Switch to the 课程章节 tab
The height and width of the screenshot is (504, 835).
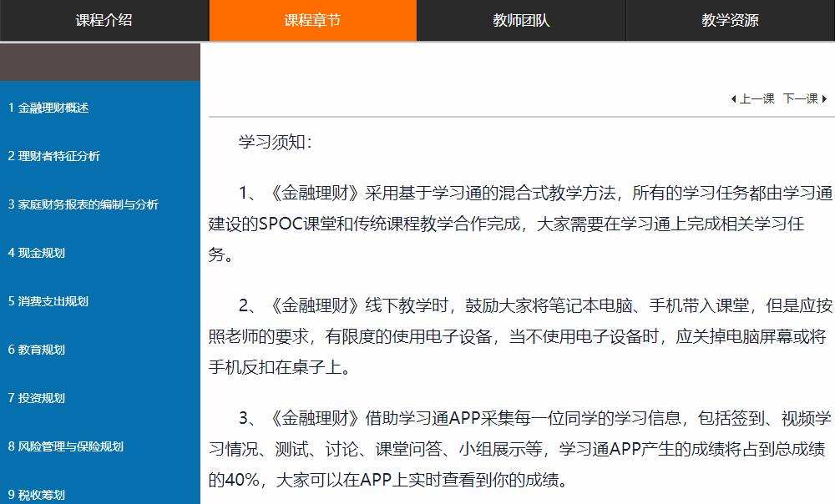tap(312, 20)
